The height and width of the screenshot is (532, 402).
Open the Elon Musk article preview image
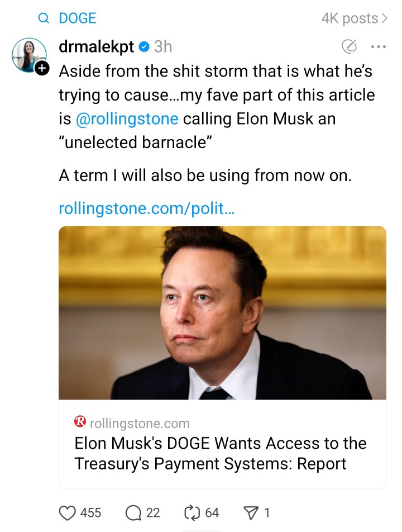click(x=222, y=312)
